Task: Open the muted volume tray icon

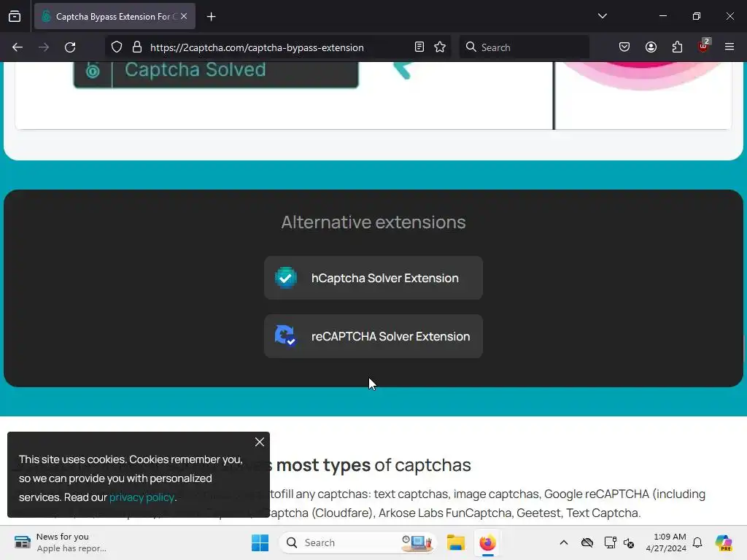Action: pos(629,542)
